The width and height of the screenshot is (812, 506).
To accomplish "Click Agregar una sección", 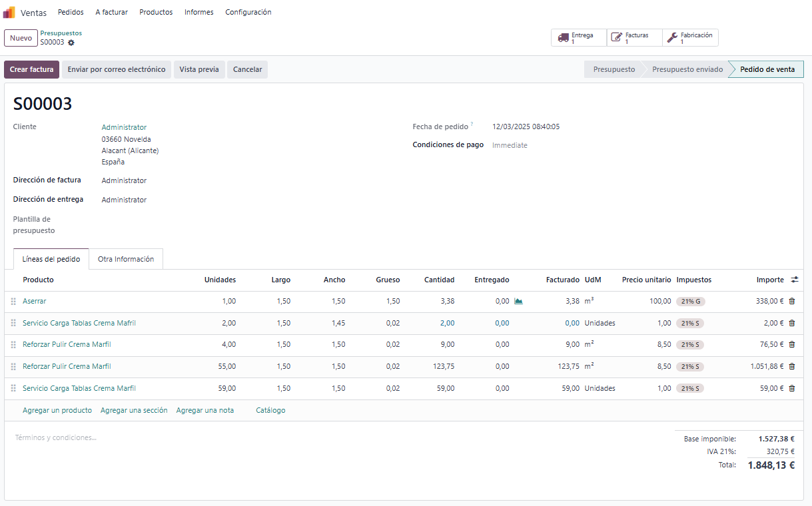I will pos(134,410).
